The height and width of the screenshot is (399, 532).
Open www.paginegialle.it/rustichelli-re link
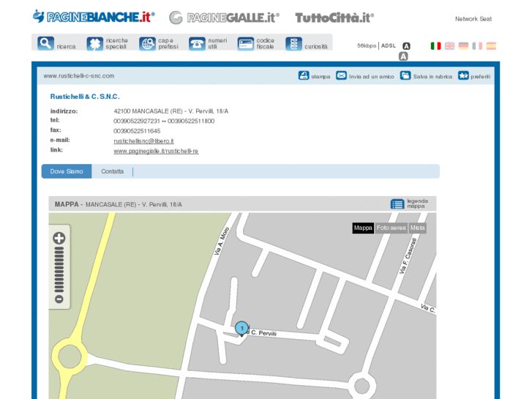[156, 151]
